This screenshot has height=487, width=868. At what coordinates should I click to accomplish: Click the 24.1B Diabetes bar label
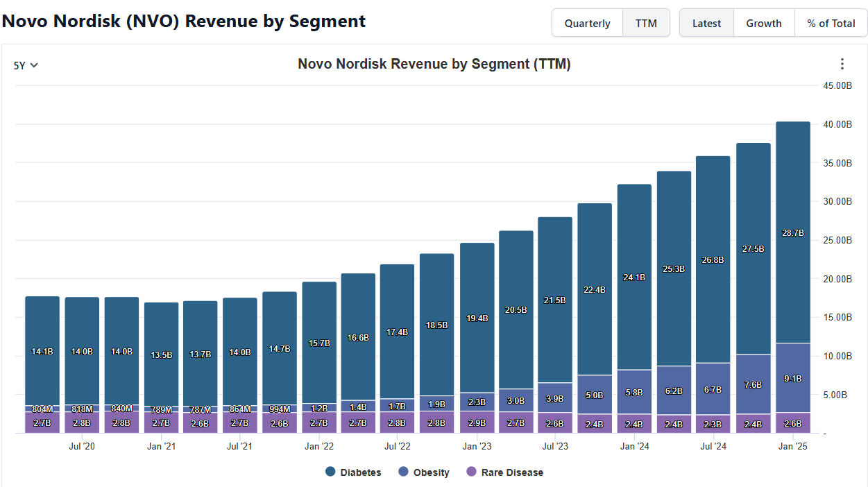[634, 277]
